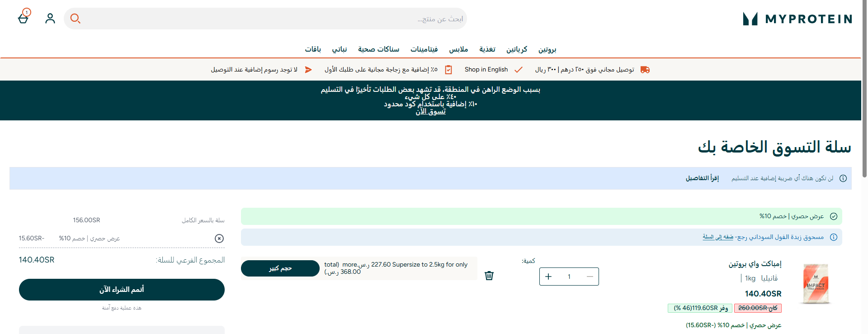
Task: Click the هذه عملية دفع آمنة text
Action: point(122,308)
